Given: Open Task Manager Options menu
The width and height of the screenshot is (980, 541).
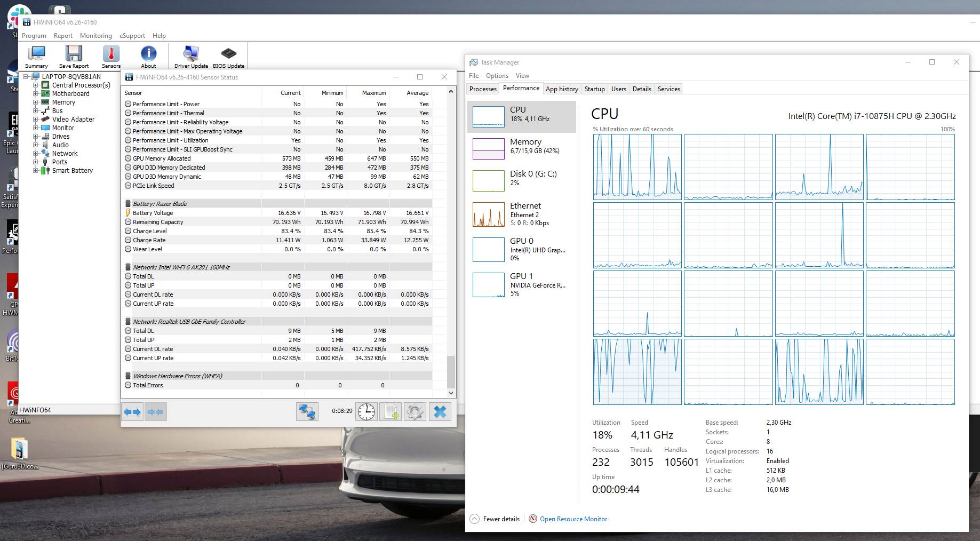Looking at the screenshot, I should [497, 76].
